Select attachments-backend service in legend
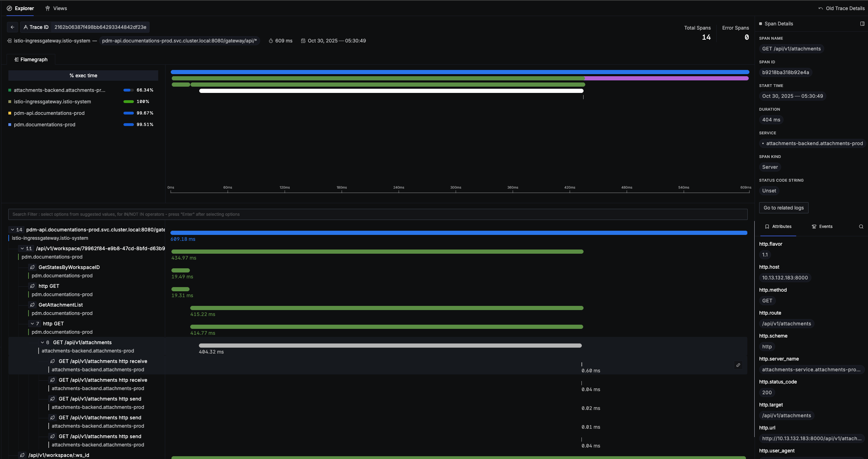This screenshot has width=868, height=459. coord(59,90)
